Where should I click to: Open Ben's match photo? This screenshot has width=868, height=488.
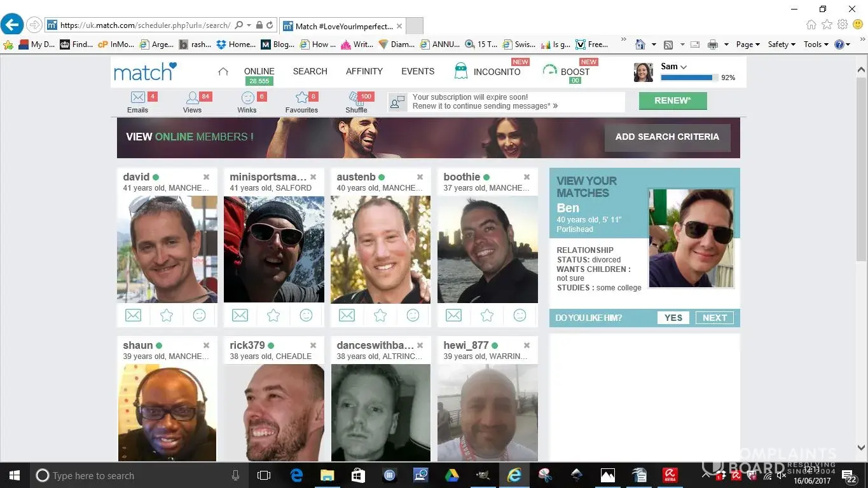tap(691, 238)
